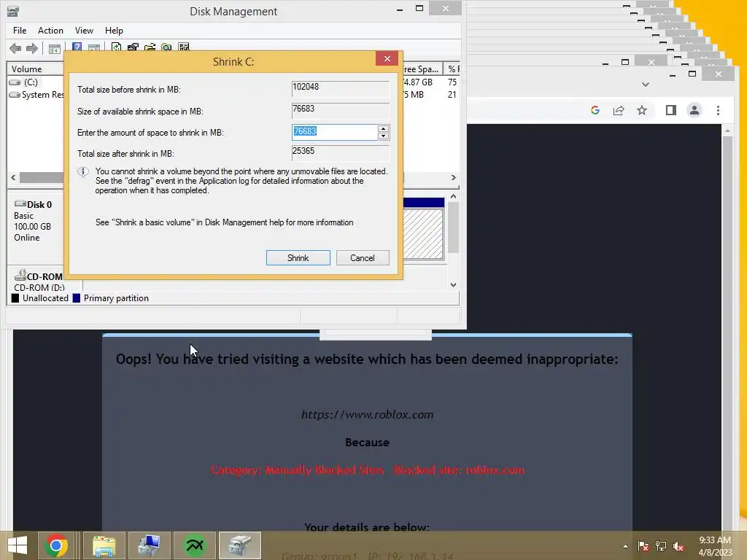Click the Explore magnifier toolbar icon
The width and height of the screenshot is (747, 560).
[x=166, y=47]
